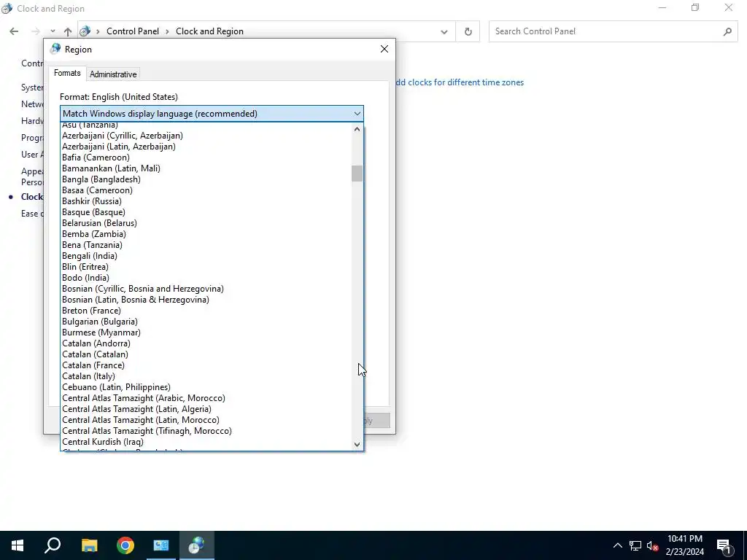
Task: Open the Windows Start menu
Action: (18, 545)
